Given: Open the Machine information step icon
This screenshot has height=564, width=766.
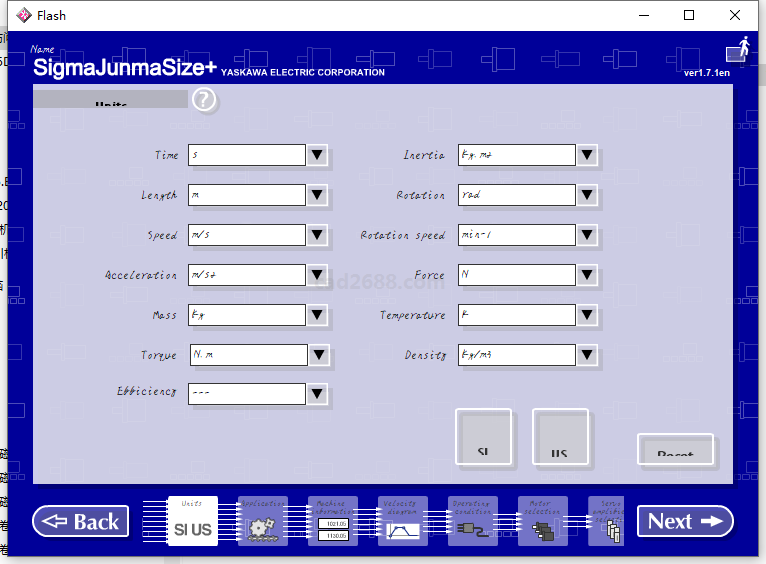Looking at the screenshot, I should point(332,521).
